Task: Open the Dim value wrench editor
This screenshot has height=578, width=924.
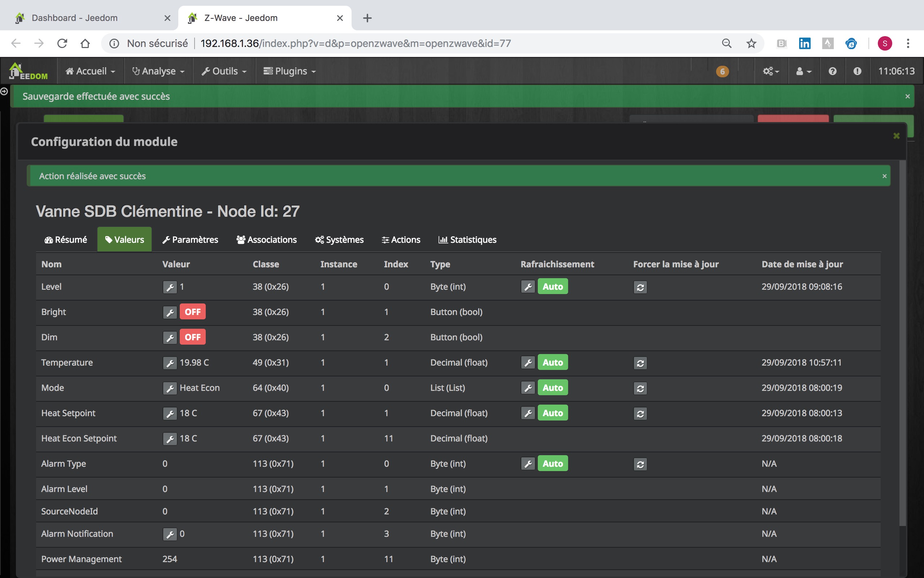Action: (x=170, y=337)
